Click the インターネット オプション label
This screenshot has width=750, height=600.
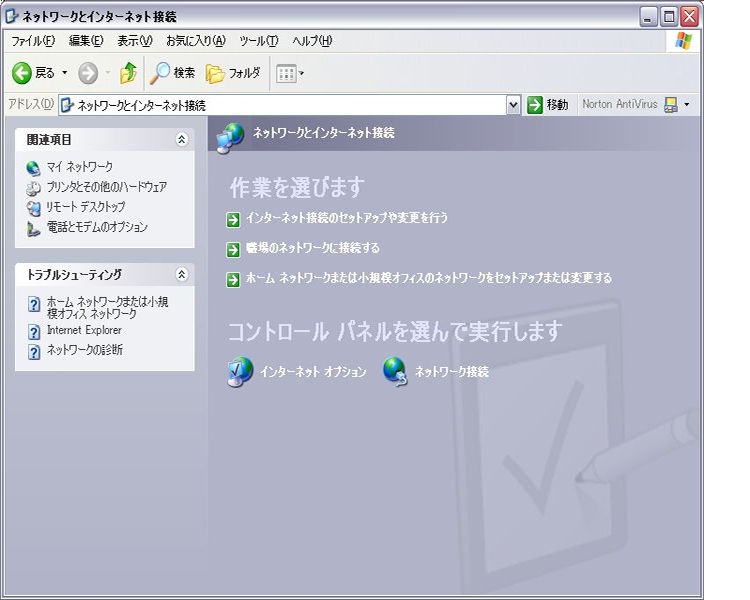click(313, 372)
